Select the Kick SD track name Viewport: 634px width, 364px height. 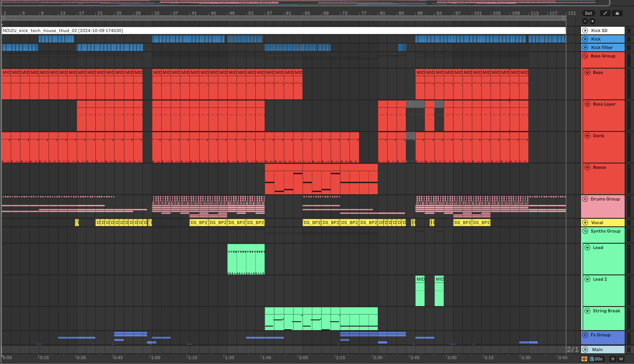[x=599, y=31]
